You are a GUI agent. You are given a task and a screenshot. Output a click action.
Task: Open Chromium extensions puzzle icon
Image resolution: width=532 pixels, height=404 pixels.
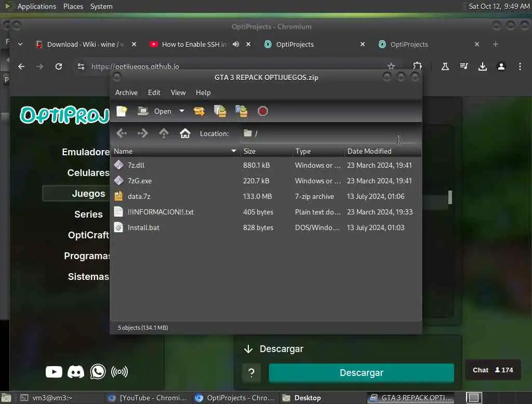[x=417, y=66]
